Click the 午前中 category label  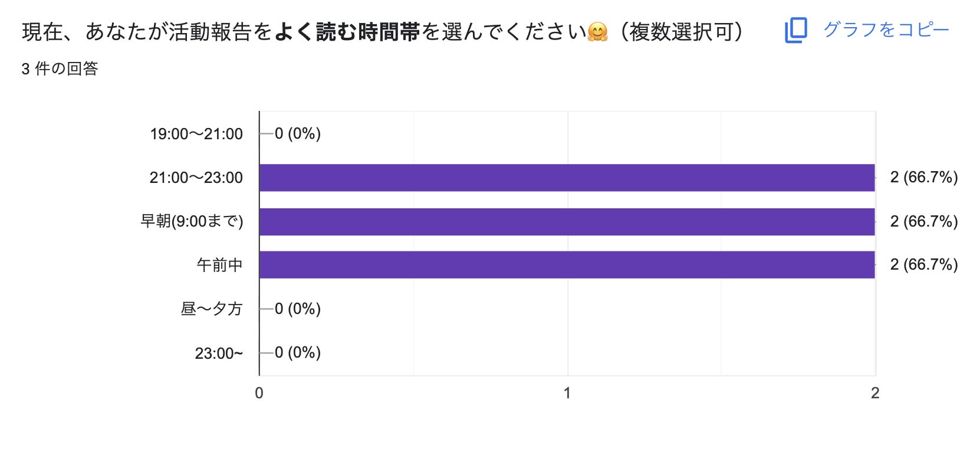click(219, 265)
